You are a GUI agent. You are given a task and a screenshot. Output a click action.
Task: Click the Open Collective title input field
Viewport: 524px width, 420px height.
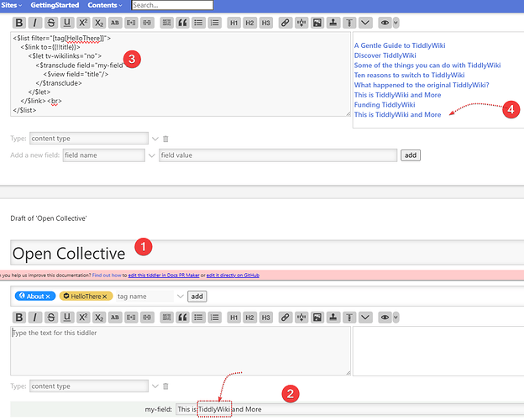coord(252,253)
